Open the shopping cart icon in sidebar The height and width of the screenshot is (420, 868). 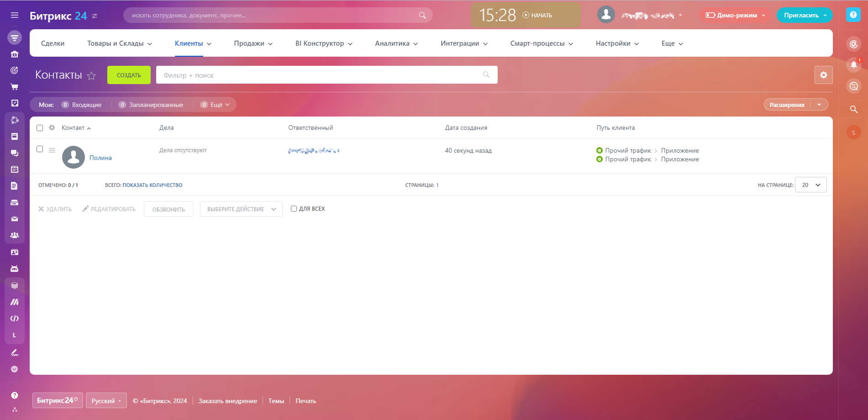[15, 87]
